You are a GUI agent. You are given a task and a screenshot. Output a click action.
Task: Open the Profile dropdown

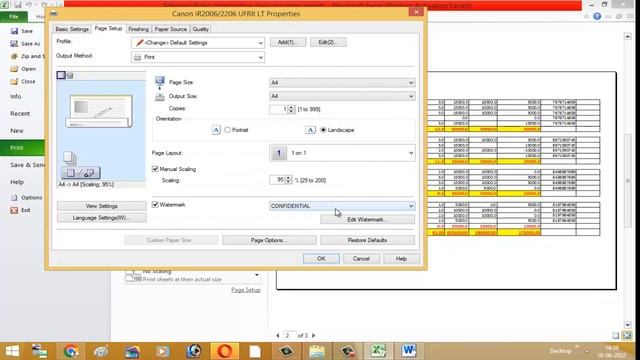[198, 43]
